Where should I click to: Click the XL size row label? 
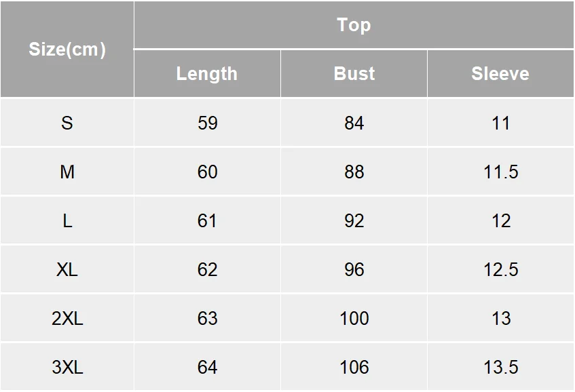(x=67, y=269)
